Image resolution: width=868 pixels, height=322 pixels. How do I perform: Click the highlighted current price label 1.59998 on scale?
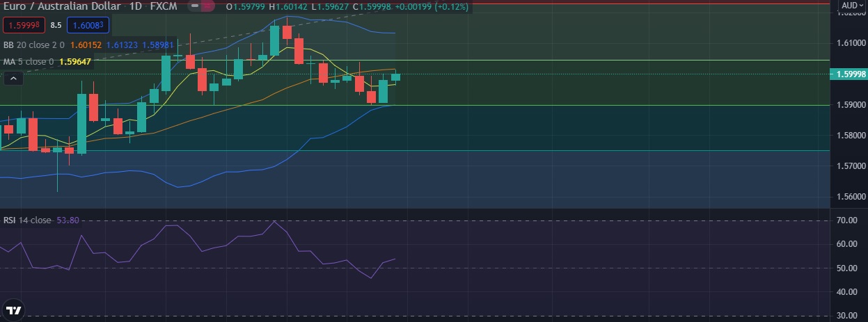(x=850, y=74)
